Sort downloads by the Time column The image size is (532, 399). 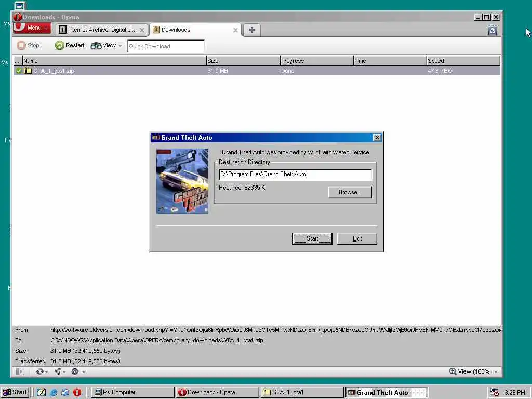point(390,61)
